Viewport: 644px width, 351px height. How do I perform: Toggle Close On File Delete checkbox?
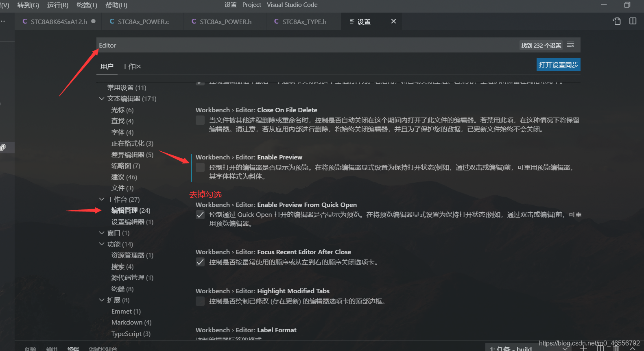point(200,120)
